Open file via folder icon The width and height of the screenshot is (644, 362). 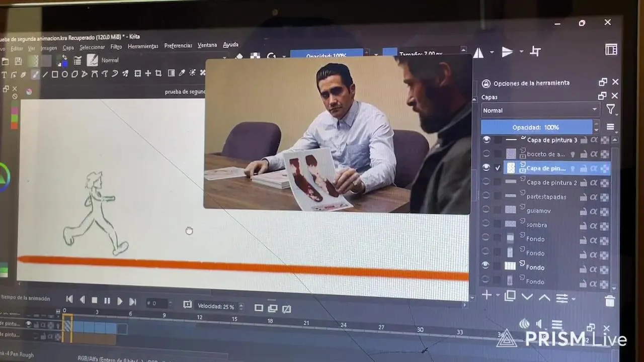pos(5,62)
